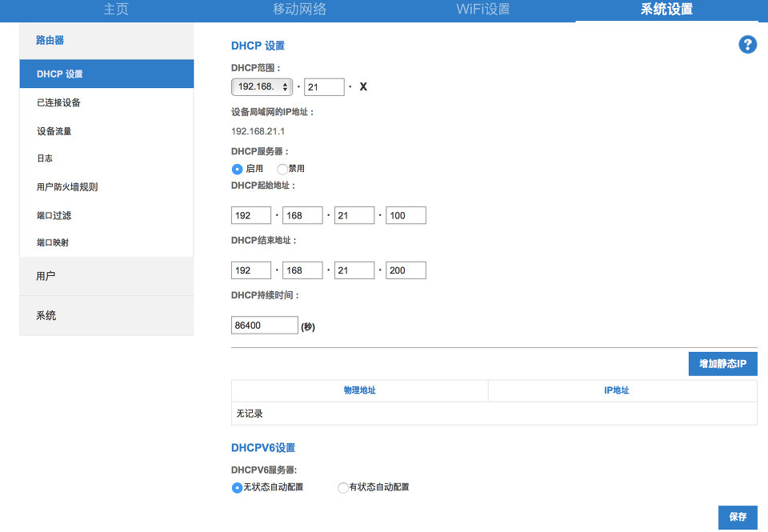Viewport: 768px width, 532px height.
Task: Choose 无状态自动配置 for DHCPV6
Action: [x=237, y=487]
